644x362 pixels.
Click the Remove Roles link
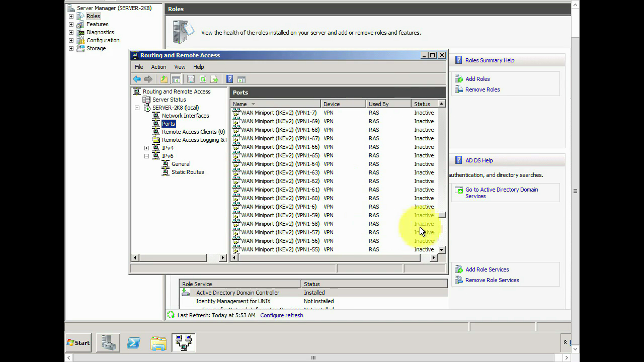click(482, 89)
